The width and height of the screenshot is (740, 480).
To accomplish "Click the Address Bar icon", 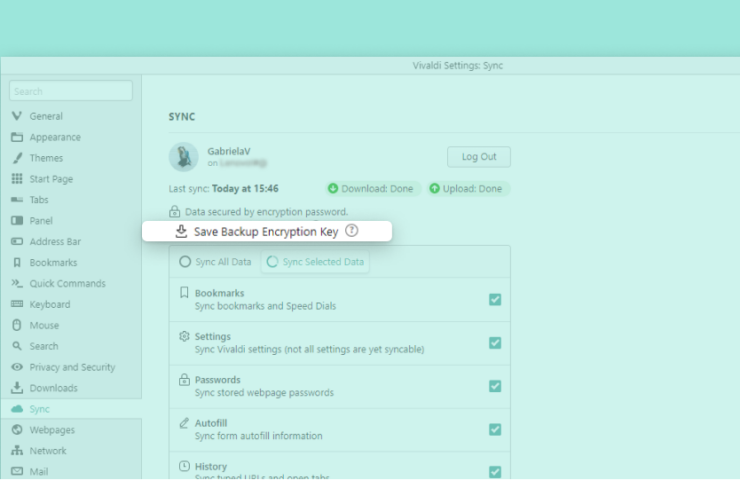I will pyautogui.click(x=17, y=241).
